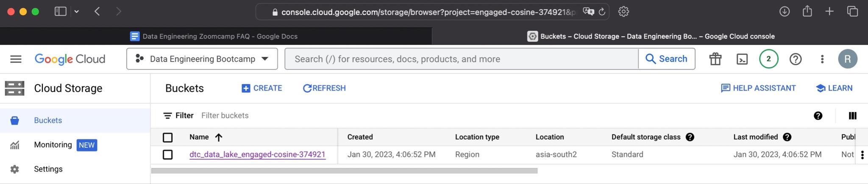Open the hamburger navigation menu
The image size is (868, 184).
tap(16, 59)
